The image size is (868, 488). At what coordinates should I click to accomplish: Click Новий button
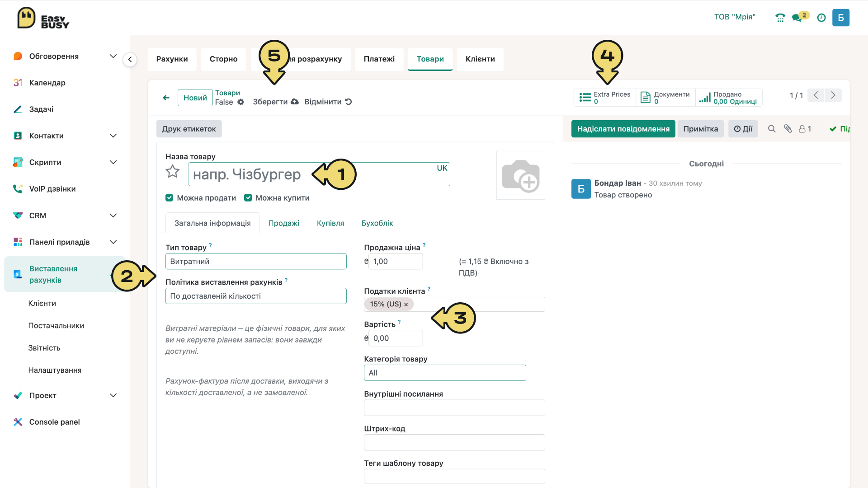(x=195, y=98)
